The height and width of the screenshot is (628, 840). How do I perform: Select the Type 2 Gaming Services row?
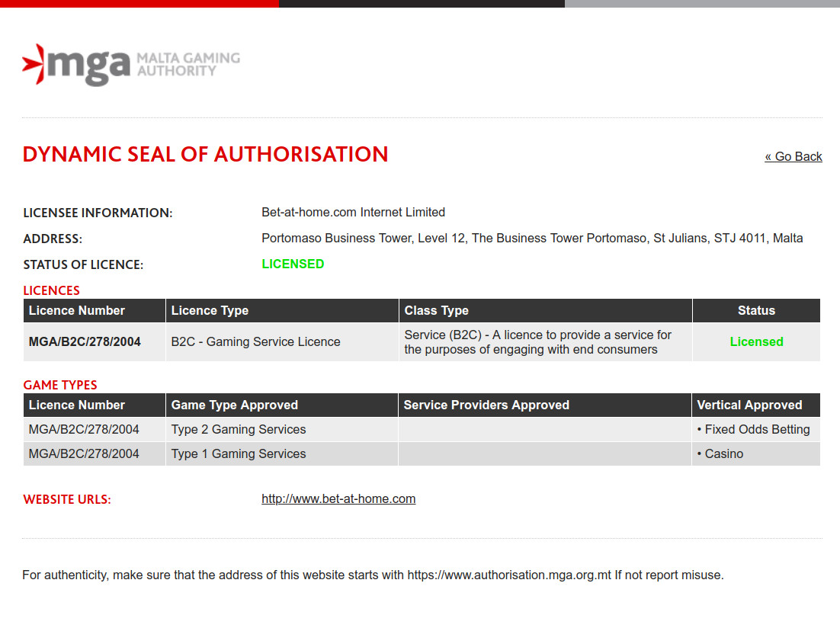[239, 430]
